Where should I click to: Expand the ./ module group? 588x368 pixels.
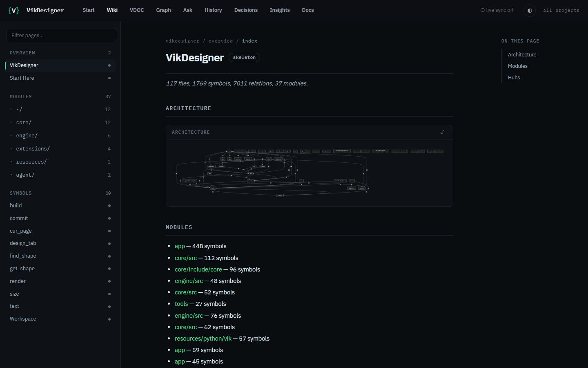60,109
